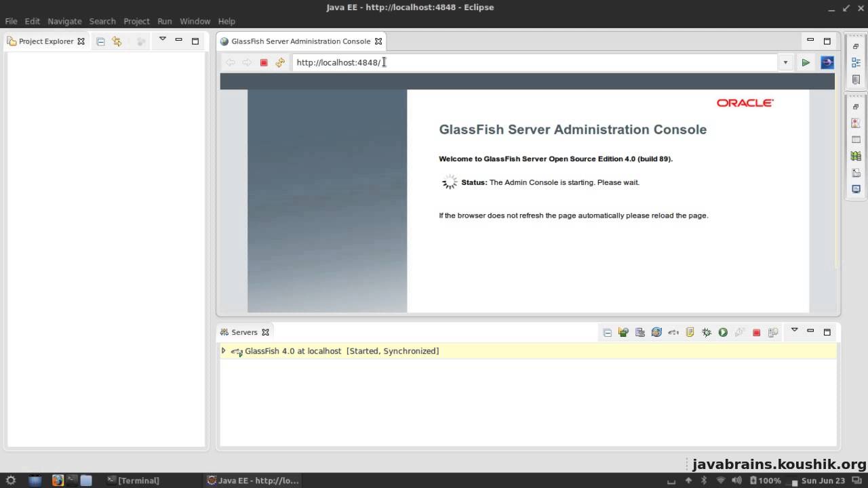The height and width of the screenshot is (488, 868).
Task: Minimize the Project Explorer panel
Action: pos(179,40)
